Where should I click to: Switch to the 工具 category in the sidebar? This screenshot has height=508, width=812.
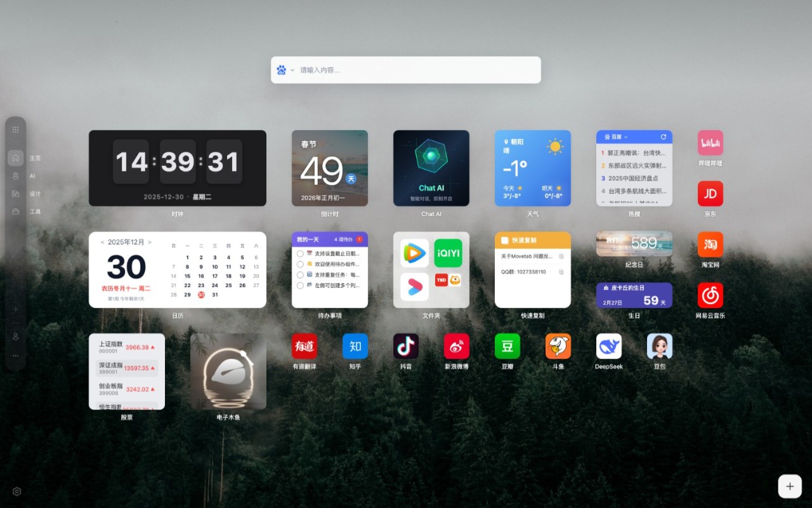click(16, 211)
